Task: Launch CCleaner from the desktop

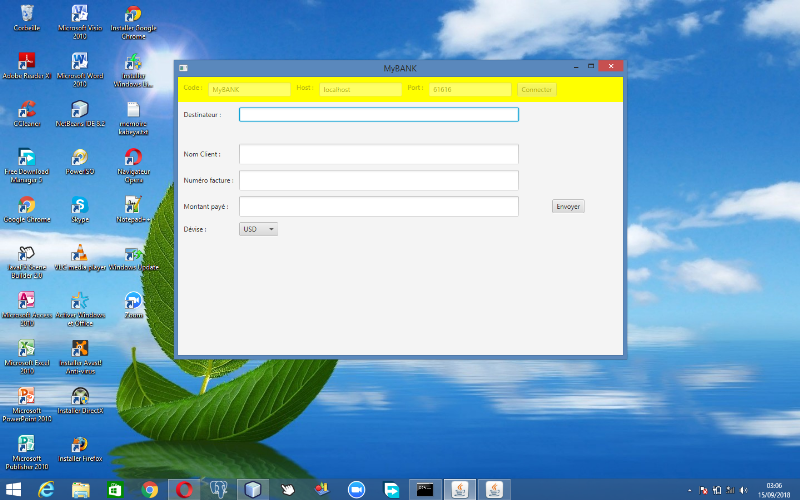Action: pos(27,110)
